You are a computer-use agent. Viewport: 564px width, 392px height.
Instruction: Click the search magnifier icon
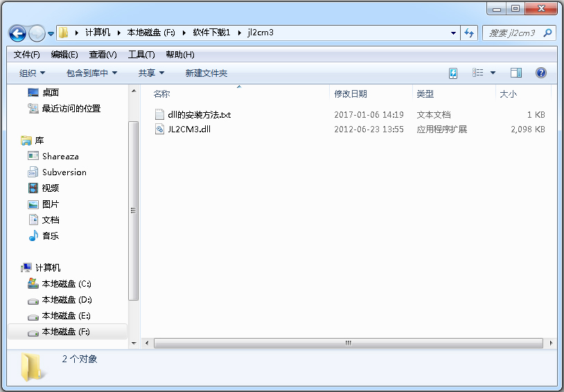tap(547, 33)
